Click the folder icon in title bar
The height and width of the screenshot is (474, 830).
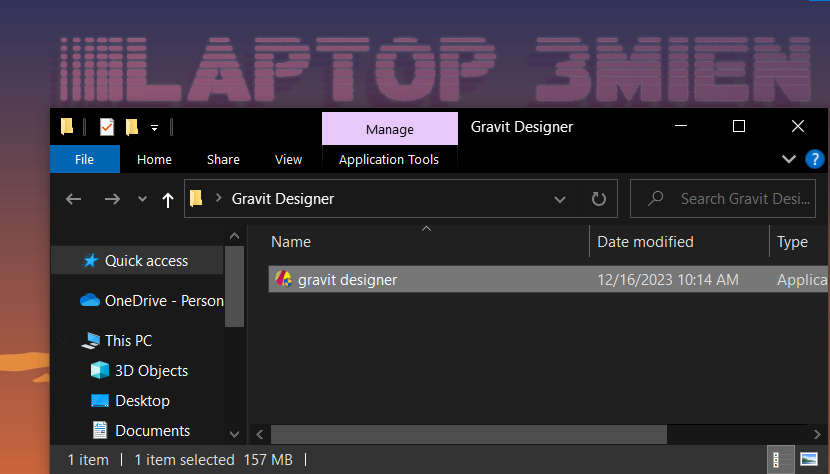click(x=67, y=127)
